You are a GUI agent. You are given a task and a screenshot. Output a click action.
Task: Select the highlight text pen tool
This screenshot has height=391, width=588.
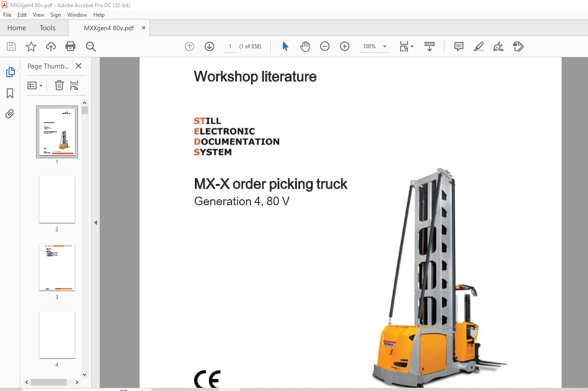(x=479, y=46)
